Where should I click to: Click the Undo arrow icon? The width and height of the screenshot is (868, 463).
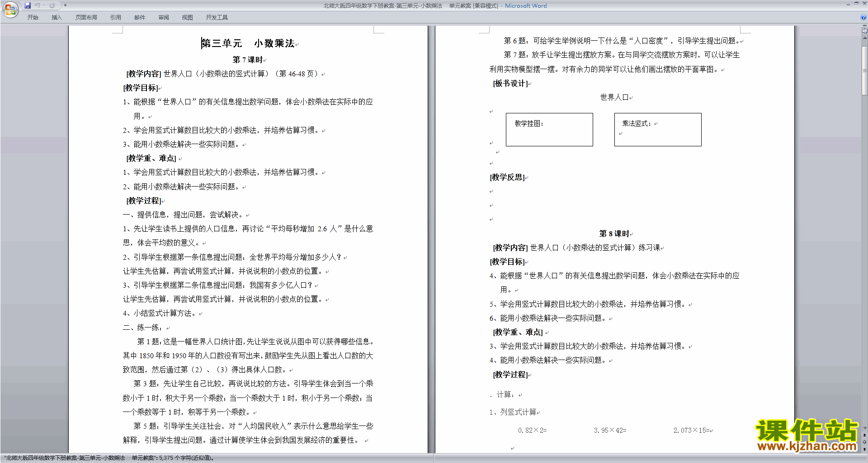click(38, 5)
